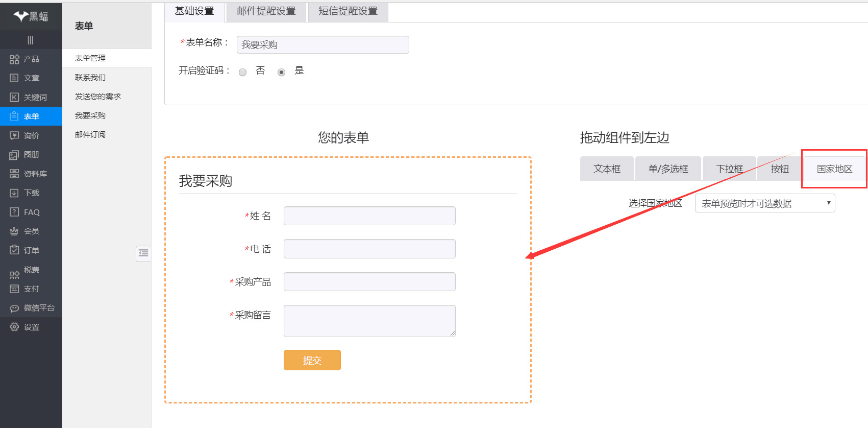Viewport: 868px width, 428px height.
Task: Click the 采购留言 text area
Action: click(369, 321)
